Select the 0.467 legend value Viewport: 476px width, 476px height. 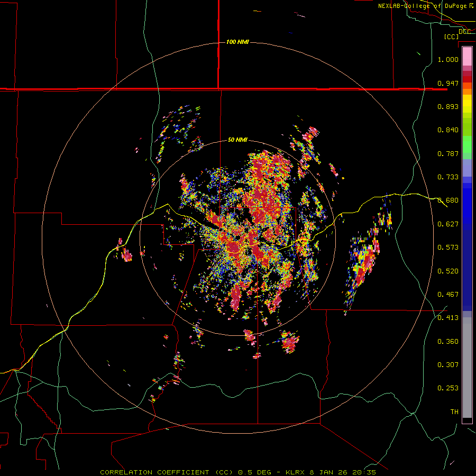pos(448,295)
